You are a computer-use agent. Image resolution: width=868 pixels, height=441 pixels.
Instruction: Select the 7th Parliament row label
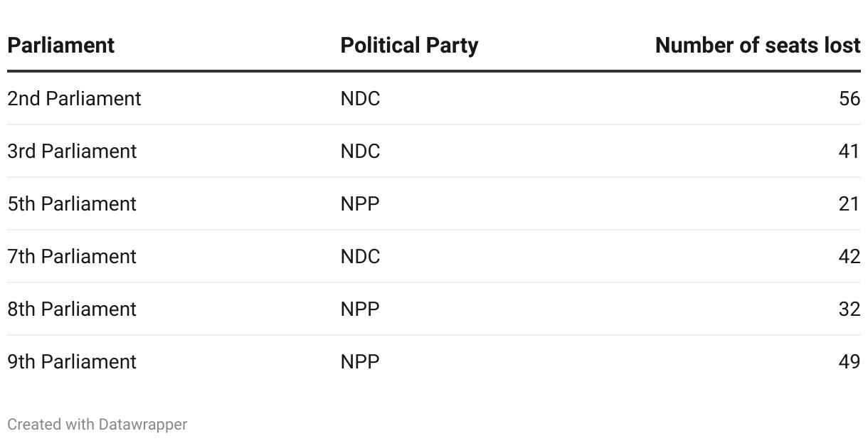point(72,256)
